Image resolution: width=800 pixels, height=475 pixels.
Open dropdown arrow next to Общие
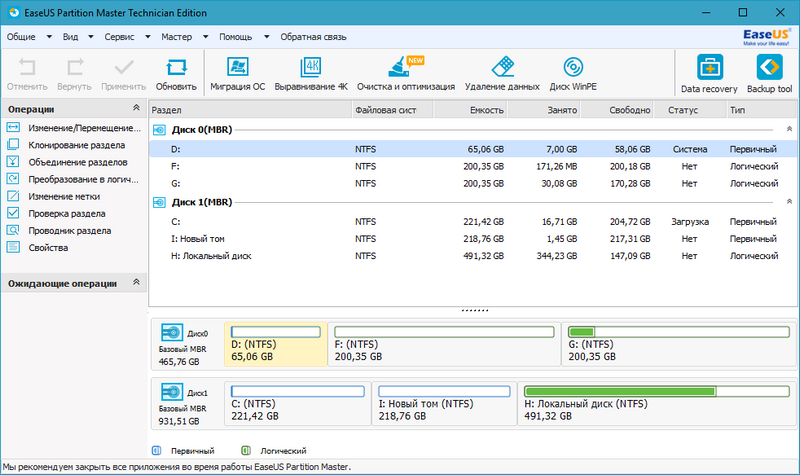click(49, 37)
